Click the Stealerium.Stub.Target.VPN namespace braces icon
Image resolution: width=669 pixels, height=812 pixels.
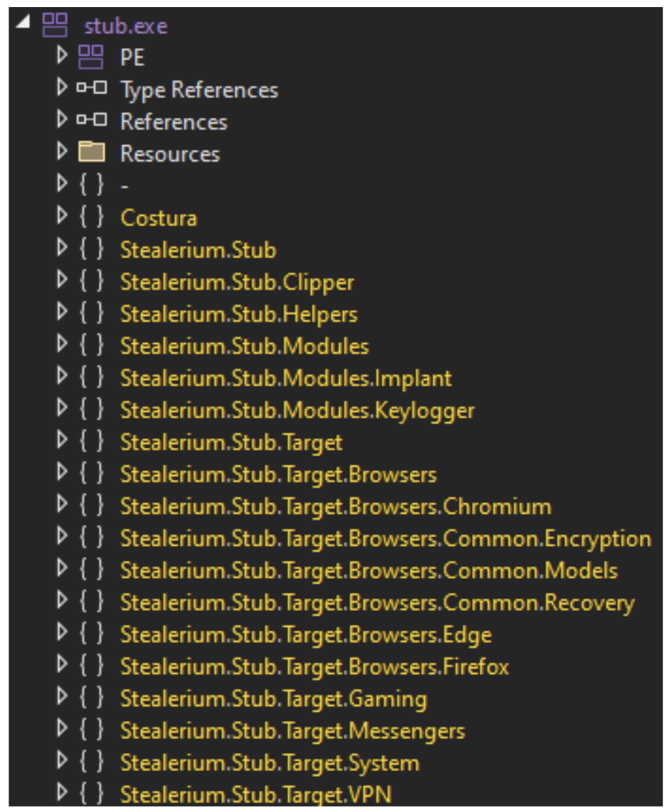(92, 794)
